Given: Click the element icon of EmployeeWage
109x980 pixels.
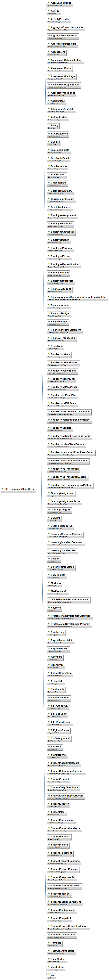Looking at the screenshot, I should tap(49, 272).
